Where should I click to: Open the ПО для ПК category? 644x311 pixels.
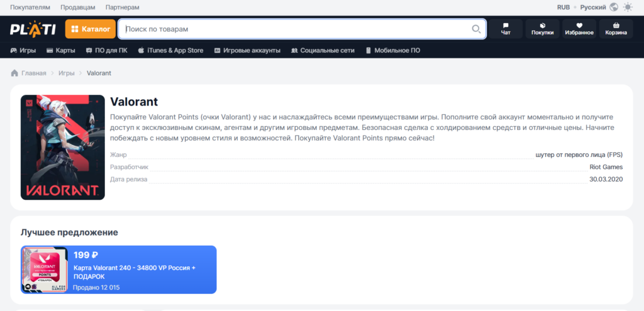[107, 50]
